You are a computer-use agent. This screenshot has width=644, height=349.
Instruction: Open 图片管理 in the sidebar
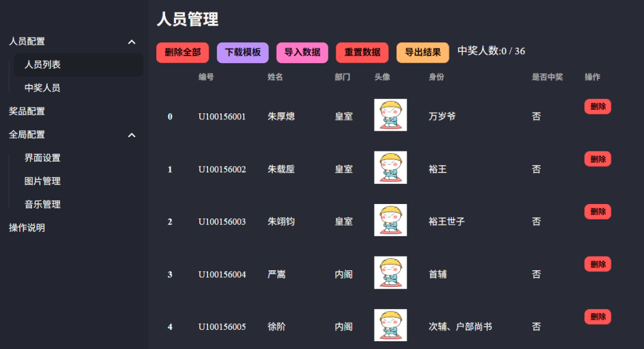42,181
